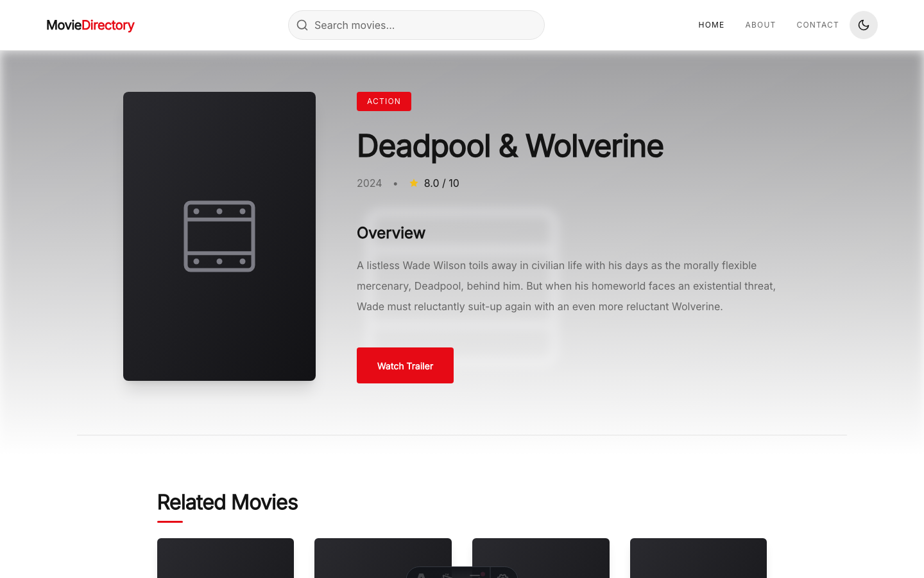Open the MovieDirectory logo link
The width and height of the screenshot is (924, 578).
tap(90, 25)
